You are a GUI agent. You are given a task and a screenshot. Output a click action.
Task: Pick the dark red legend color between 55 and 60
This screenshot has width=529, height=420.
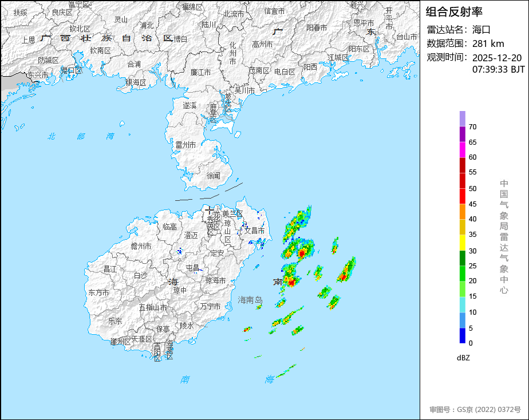[x=462, y=165]
